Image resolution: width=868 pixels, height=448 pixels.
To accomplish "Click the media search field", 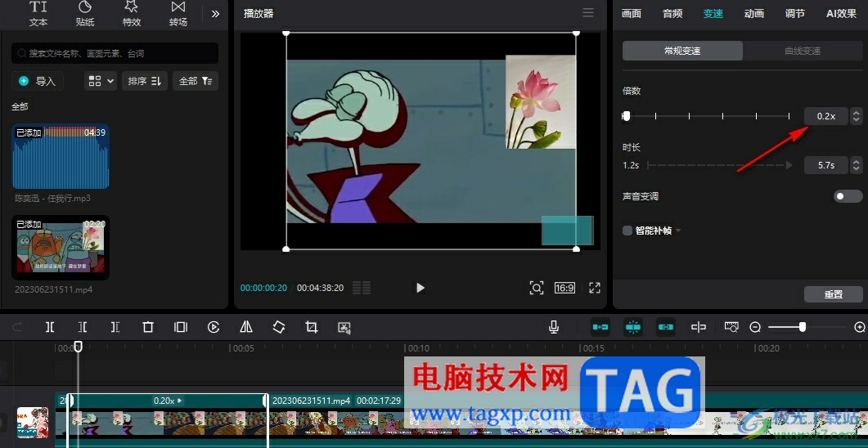I will tap(115, 54).
